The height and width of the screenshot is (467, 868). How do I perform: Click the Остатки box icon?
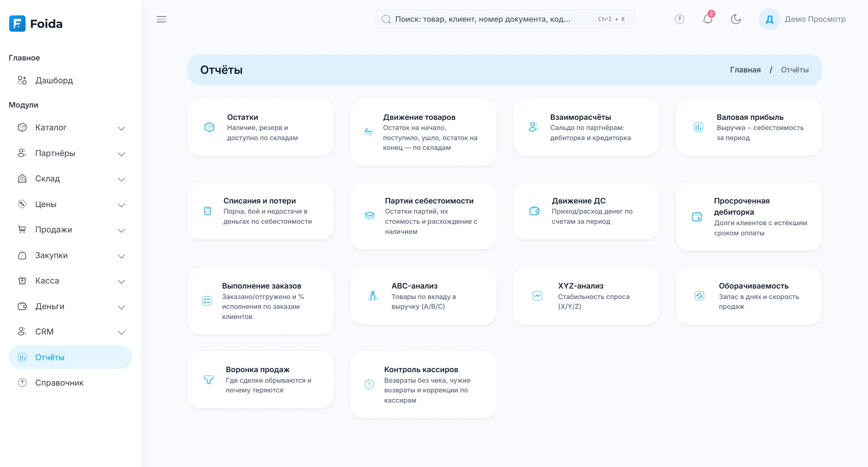pyautogui.click(x=209, y=127)
